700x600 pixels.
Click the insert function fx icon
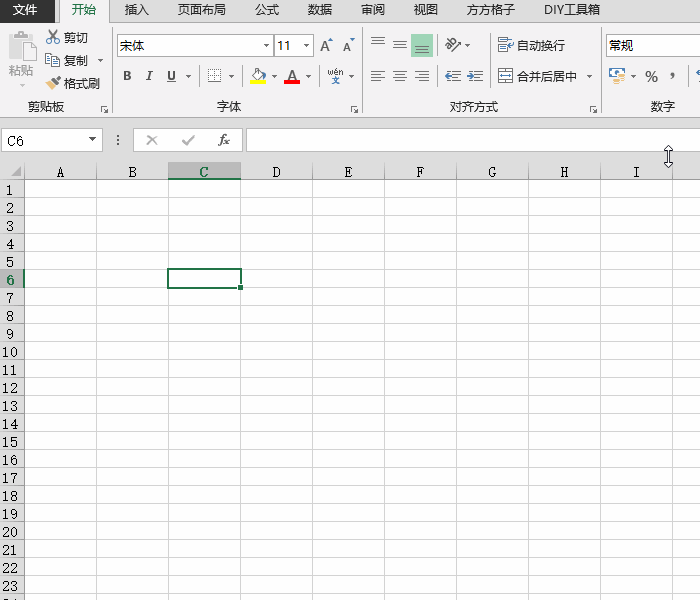tap(224, 140)
